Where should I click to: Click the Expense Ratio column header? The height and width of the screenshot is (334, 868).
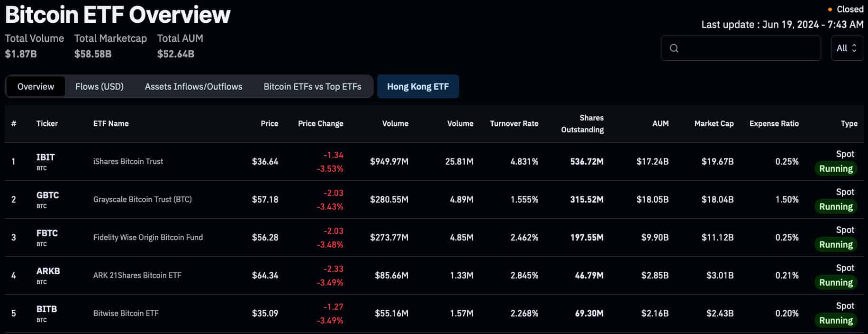click(774, 123)
